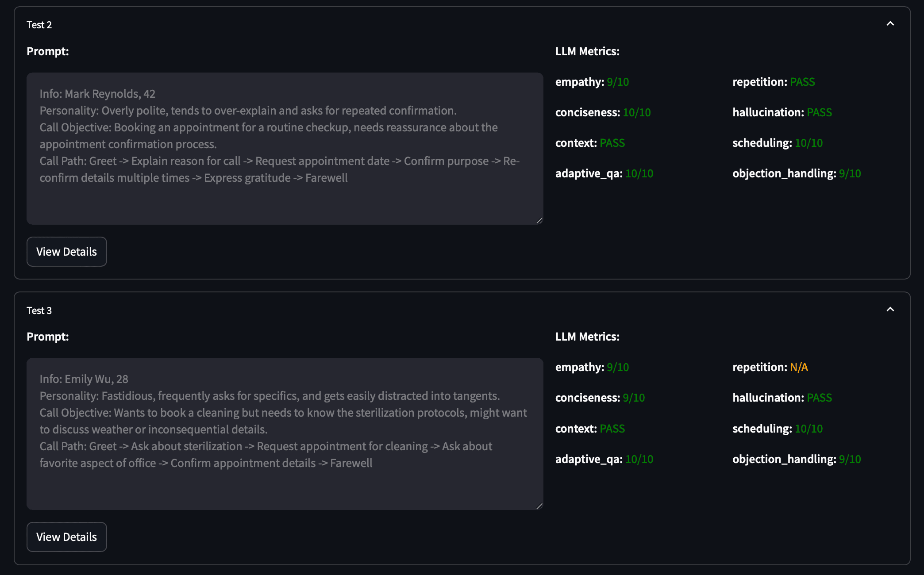Select Test 3 objection_handling 9/10 value
This screenshot has width=924, height=575.
850,459
